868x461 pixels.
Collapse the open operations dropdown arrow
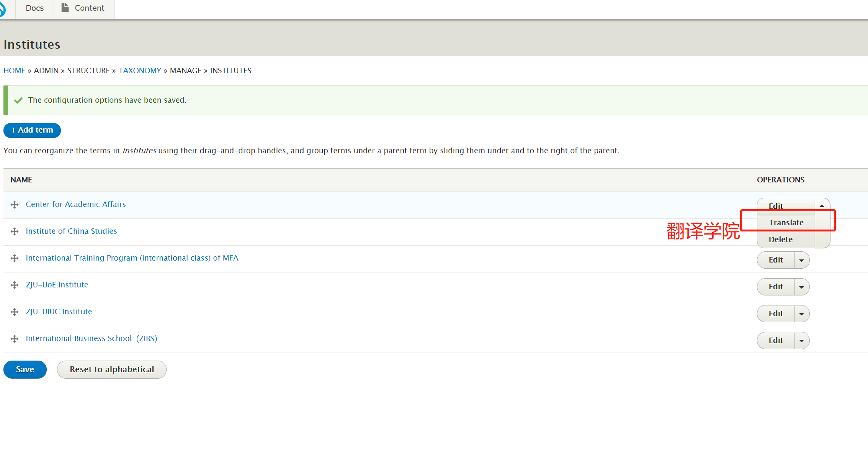822,206
